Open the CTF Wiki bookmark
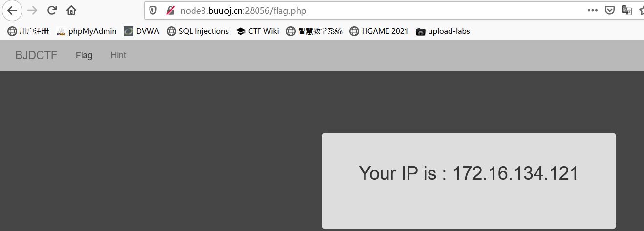The image size is (644, 231). (x=257, y=31)
